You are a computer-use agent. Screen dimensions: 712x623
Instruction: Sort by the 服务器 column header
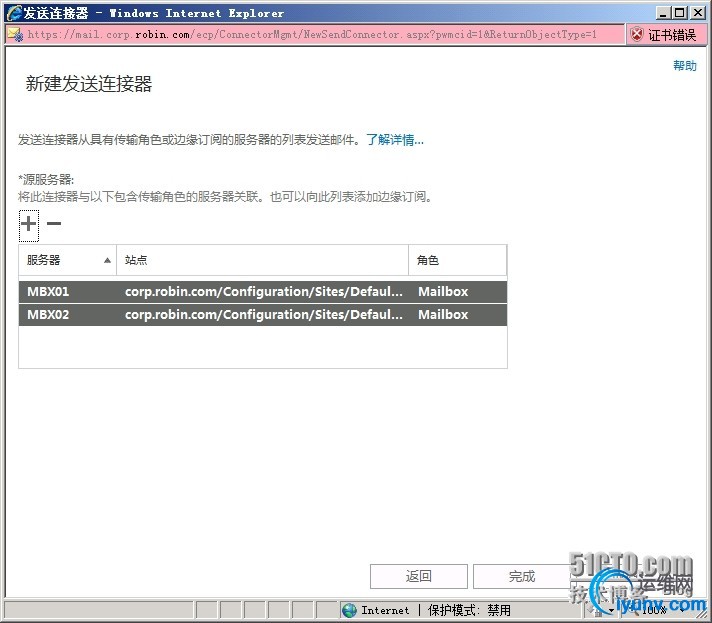tap(68, 260)
